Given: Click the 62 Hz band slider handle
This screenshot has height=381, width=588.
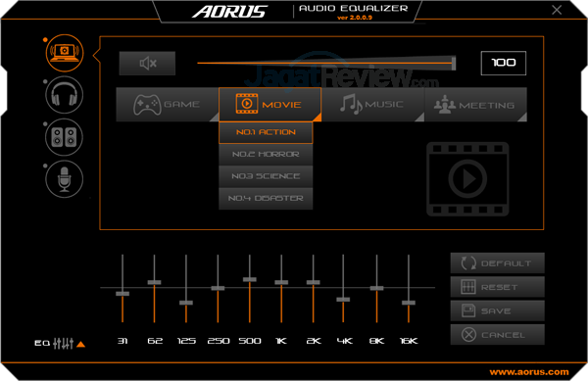Looking at the screenshot, I should [154, 282].
